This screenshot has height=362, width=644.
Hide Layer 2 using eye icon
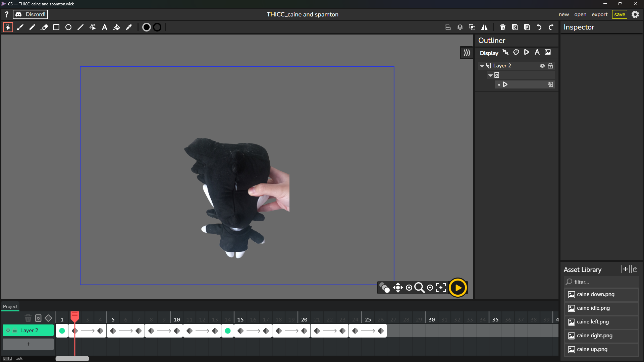point(542,66)
